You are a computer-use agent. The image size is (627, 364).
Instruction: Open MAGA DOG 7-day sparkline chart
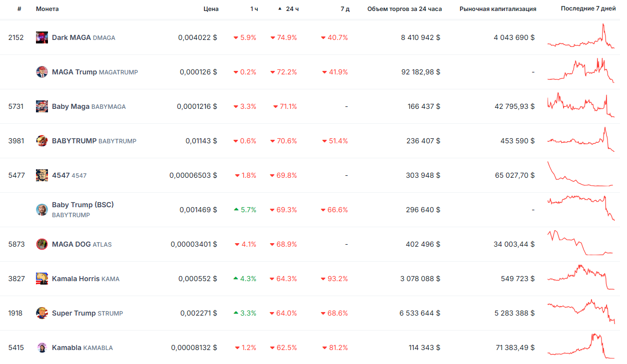tap(581, 243)
